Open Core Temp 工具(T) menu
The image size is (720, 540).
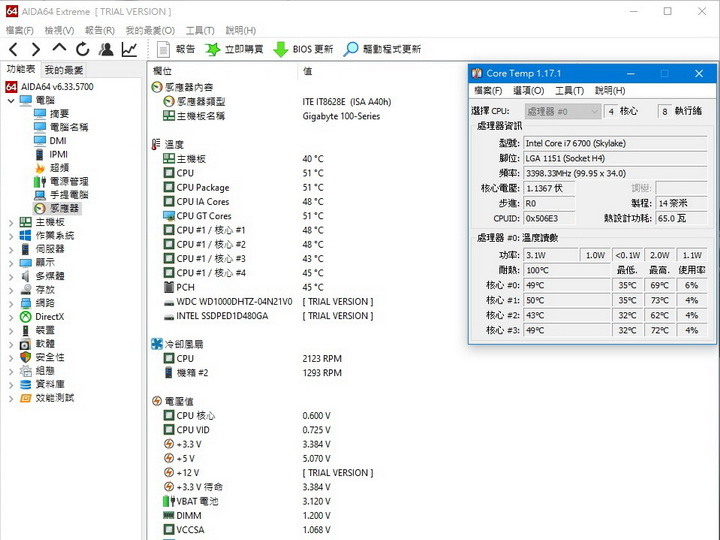(569, 90)
